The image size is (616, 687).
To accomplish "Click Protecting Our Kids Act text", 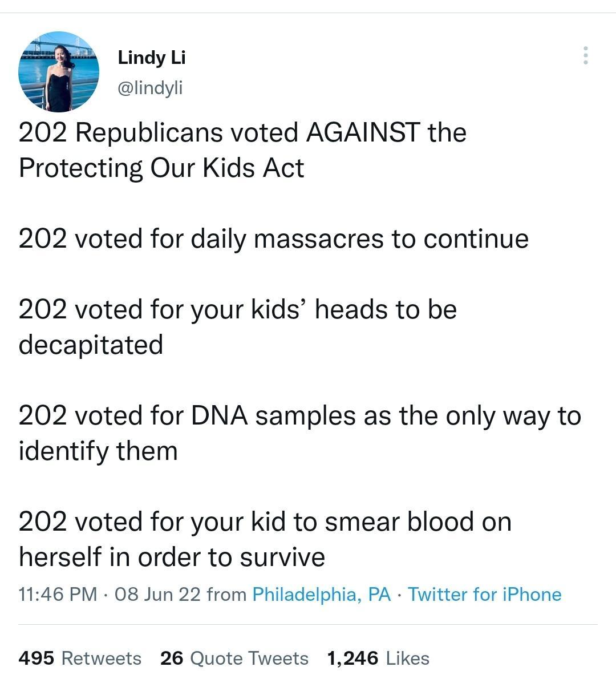I will point(160,169).
